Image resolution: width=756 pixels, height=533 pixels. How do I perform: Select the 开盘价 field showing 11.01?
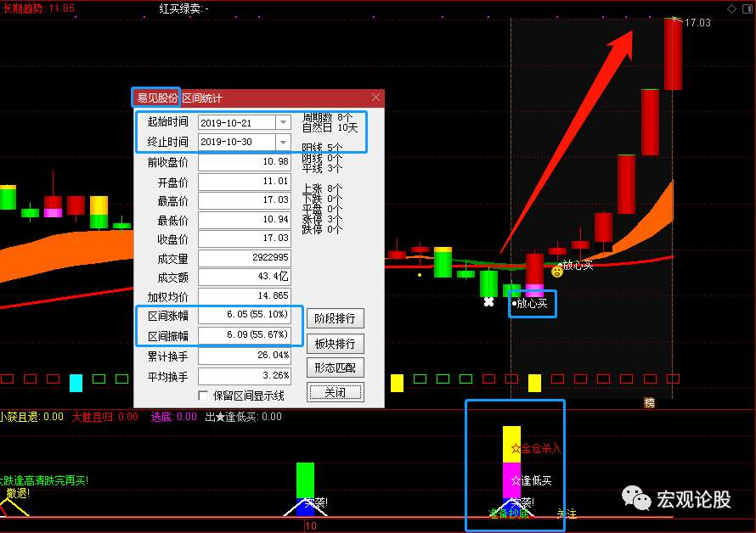[x=245, y=182]
